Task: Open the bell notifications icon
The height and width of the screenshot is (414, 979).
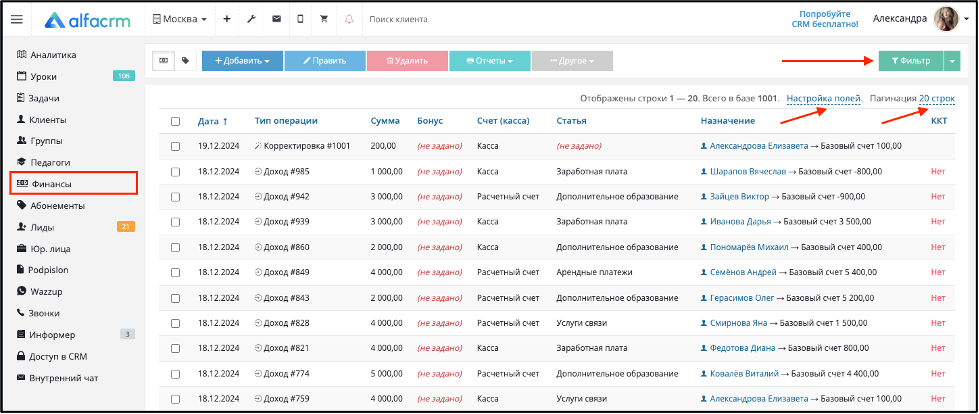Action: coord(349,19)
